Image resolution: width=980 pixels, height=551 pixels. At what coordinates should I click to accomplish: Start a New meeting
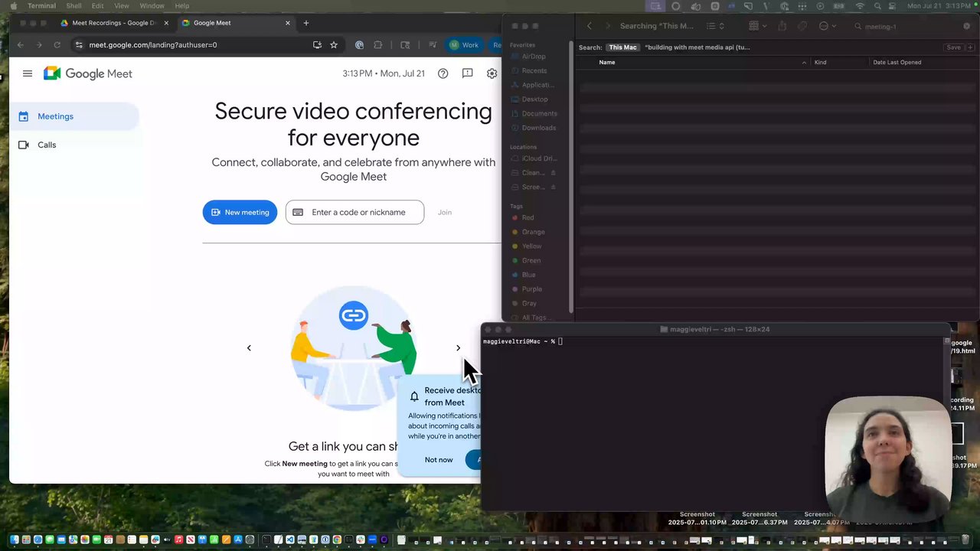(x=240, y=212)
